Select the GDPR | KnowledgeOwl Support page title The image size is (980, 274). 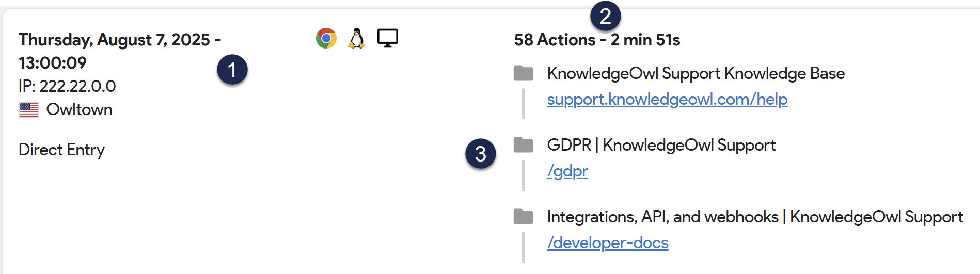point(661,145)
